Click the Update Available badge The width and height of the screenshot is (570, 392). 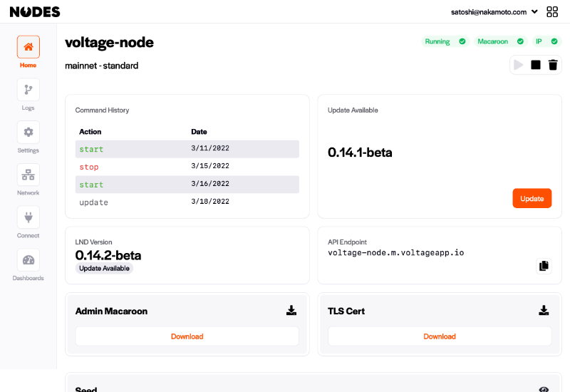104,269
